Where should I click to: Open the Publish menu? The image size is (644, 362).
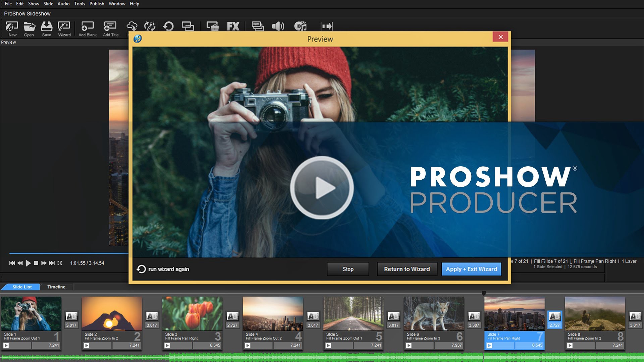[x=97, y=4]
